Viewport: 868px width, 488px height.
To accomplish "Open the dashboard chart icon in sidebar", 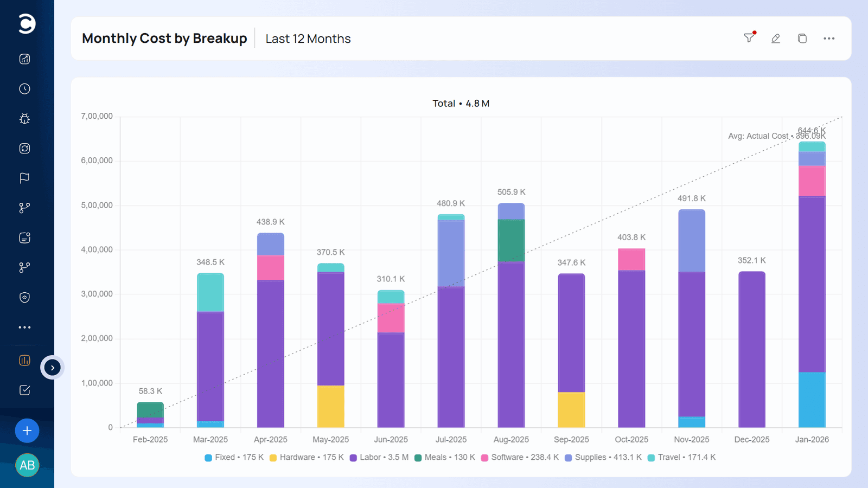I will pos(24,59).
